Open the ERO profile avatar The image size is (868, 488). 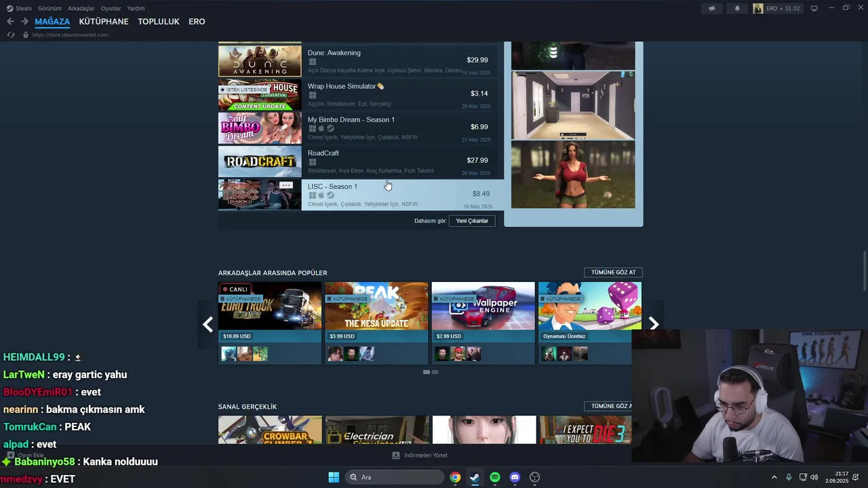[758, 8]
